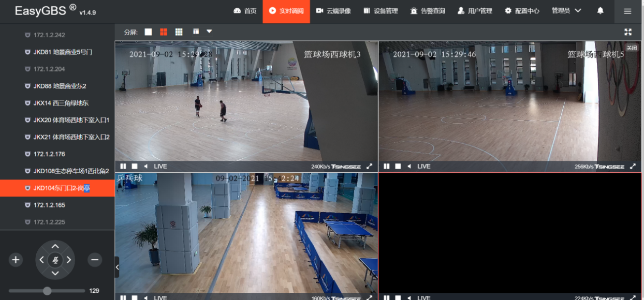Select the custom composite split layout icon
Screen dimensions: 644x300
pyautogui.click(x=195, y=31)
